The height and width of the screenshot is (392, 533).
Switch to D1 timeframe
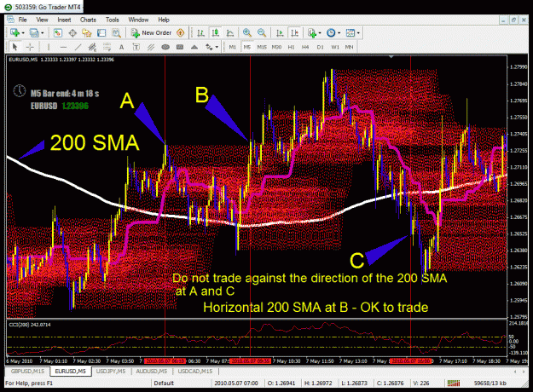pyautogui.click(x=320, y=47)
